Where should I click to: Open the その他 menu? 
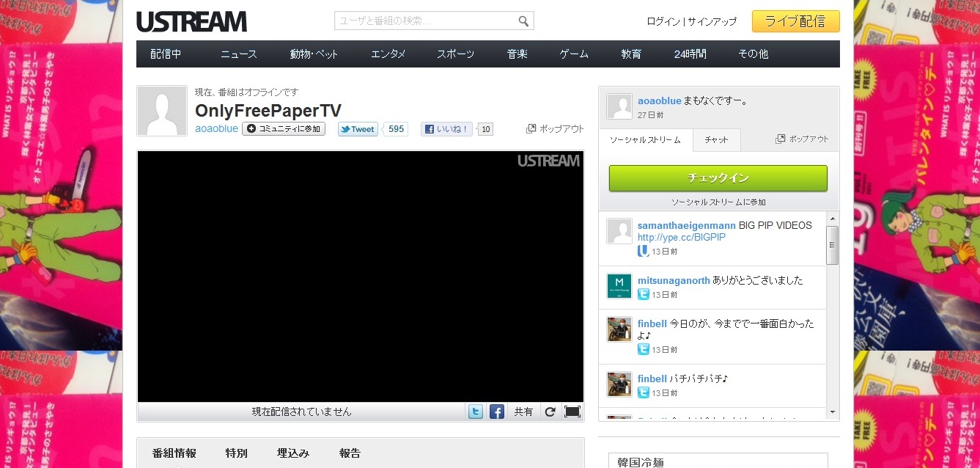[x=753, y=54]
